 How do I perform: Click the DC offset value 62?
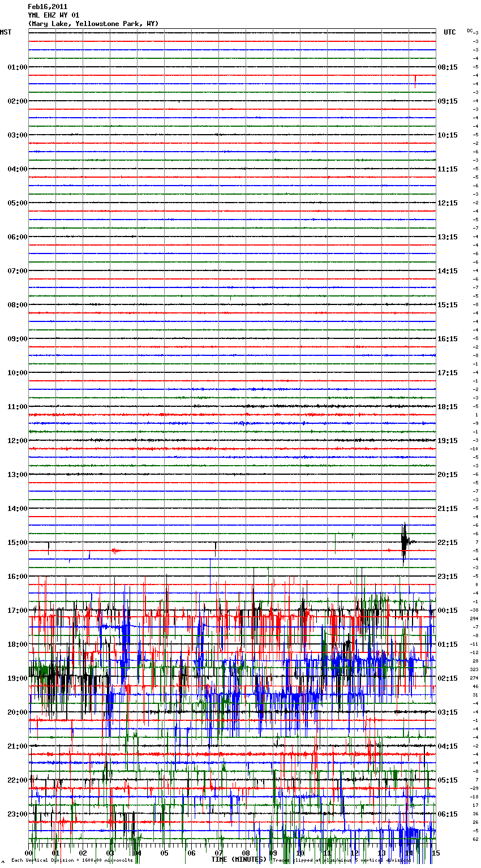475,839
